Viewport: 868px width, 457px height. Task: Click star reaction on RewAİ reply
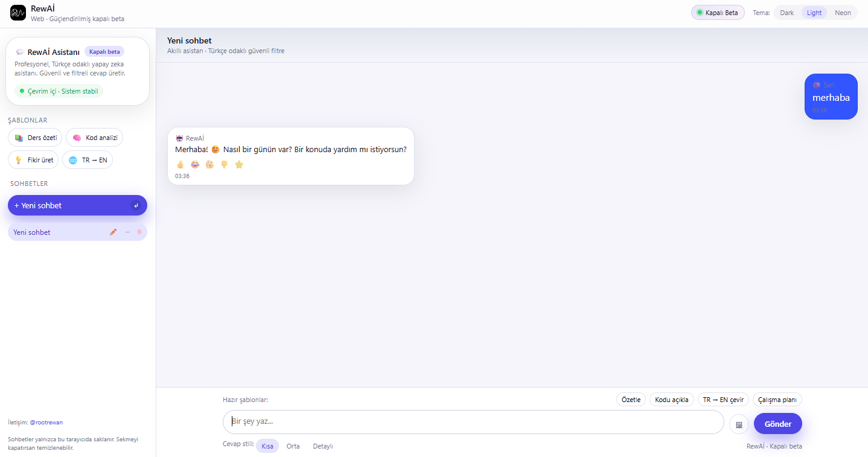pos(239,164)
